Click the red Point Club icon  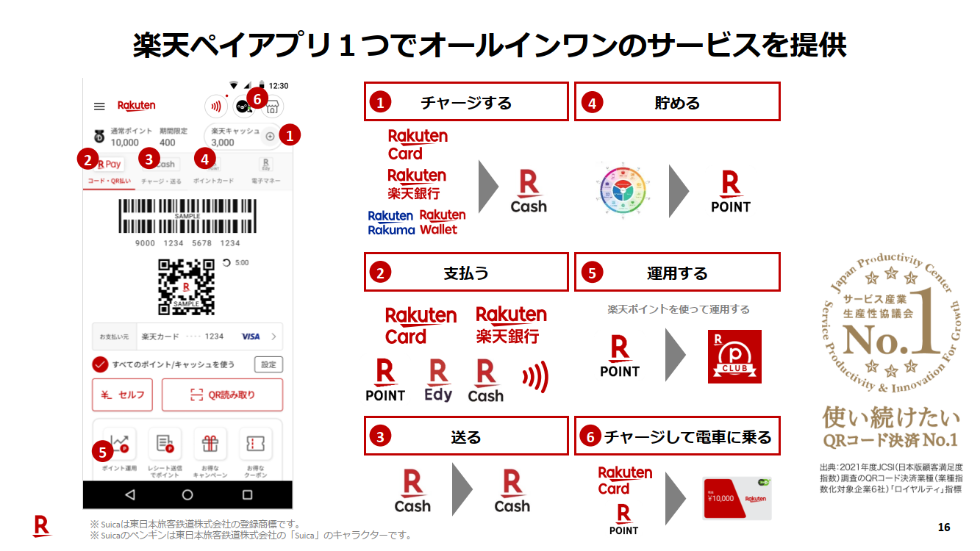coord(734,356)
